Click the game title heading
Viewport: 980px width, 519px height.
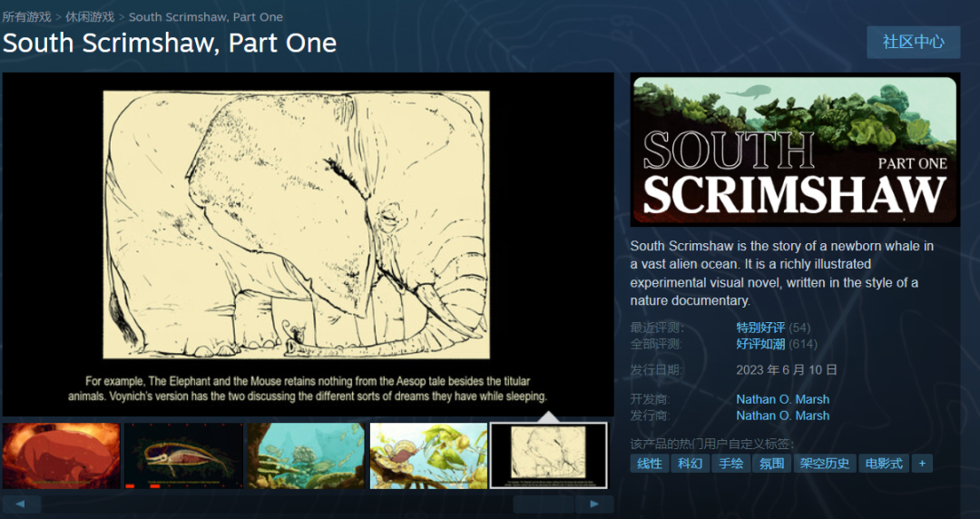[170, 44]
